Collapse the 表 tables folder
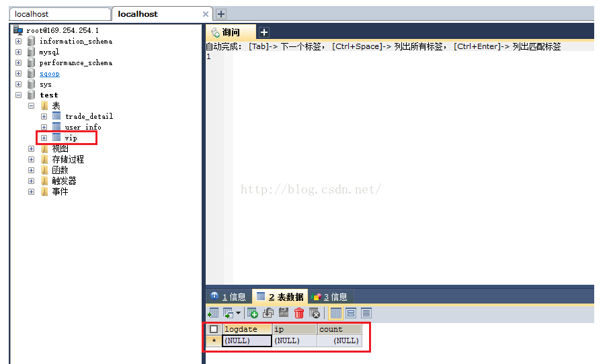Screen dimensions: 609x364 tap(32, 105)
